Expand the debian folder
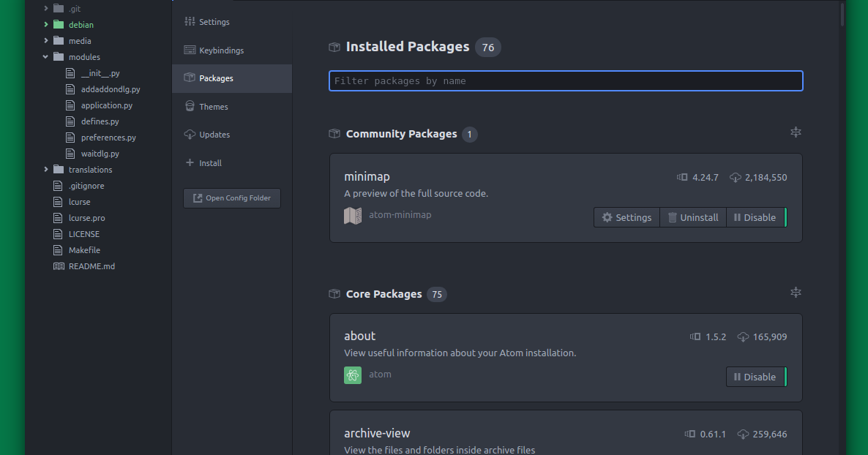868x455 pixels. point(46,25)
